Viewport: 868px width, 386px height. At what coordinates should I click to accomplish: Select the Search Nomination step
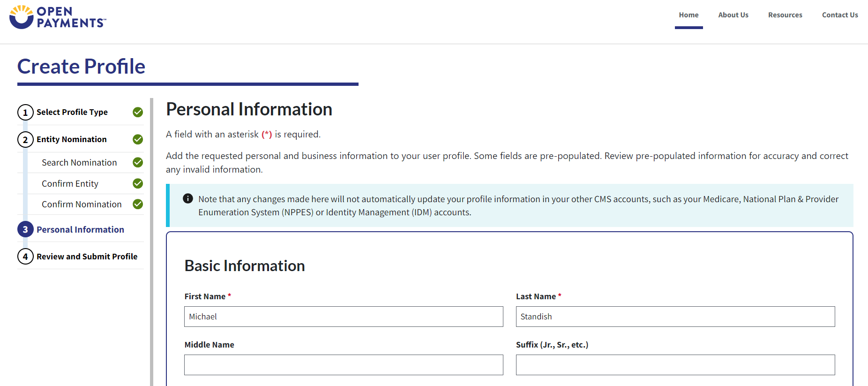click(x=79, y=163)
